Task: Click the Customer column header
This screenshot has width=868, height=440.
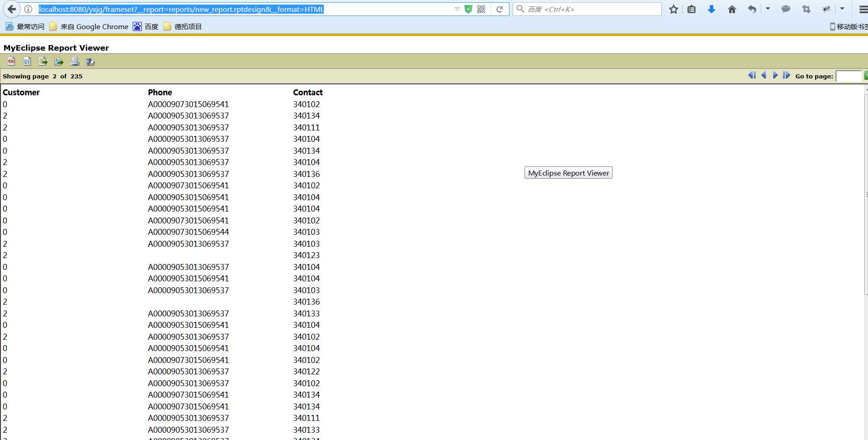Action: 21,92
